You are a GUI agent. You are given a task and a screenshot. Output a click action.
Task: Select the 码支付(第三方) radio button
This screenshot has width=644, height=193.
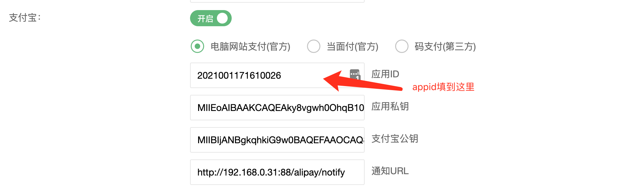pyautogui.click(x=402, y=46)
